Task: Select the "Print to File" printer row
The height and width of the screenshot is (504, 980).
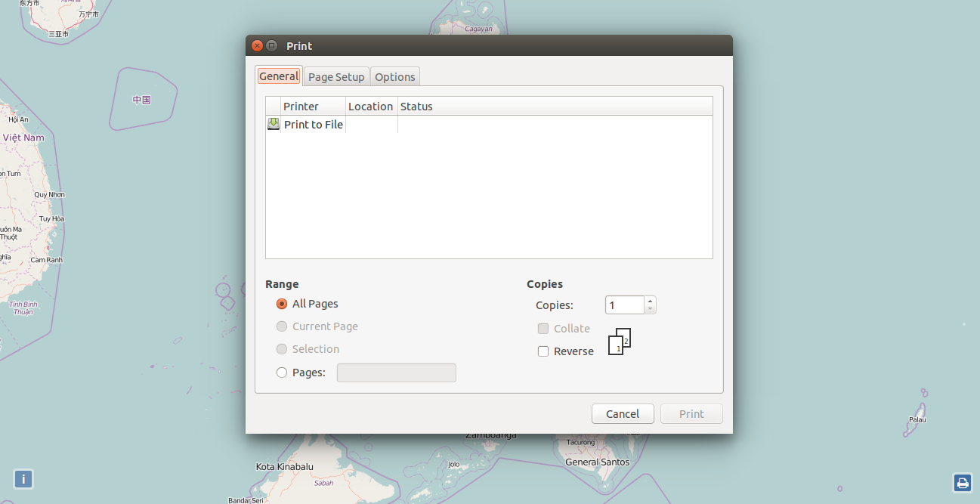Action: pyautogui.click(x=489, y=125)
